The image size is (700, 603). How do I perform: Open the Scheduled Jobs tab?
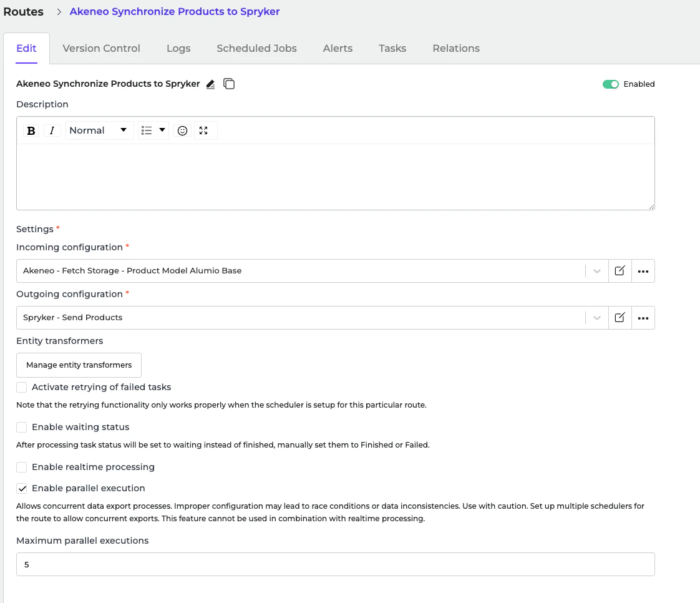[256, 48]
